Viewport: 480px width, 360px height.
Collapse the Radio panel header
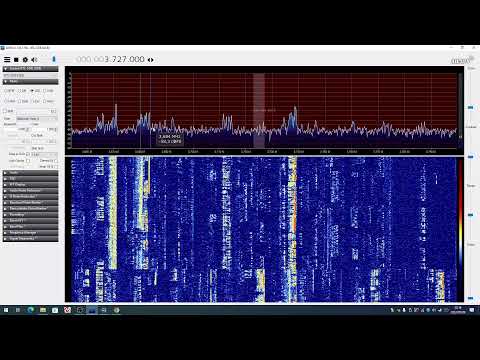coord(30,81)
